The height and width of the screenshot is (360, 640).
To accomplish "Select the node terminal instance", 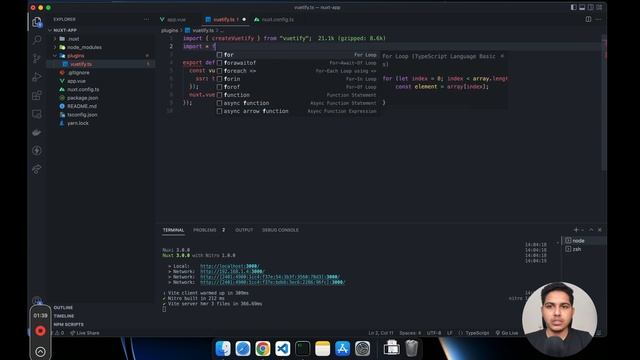I will (x=578, y=241).
